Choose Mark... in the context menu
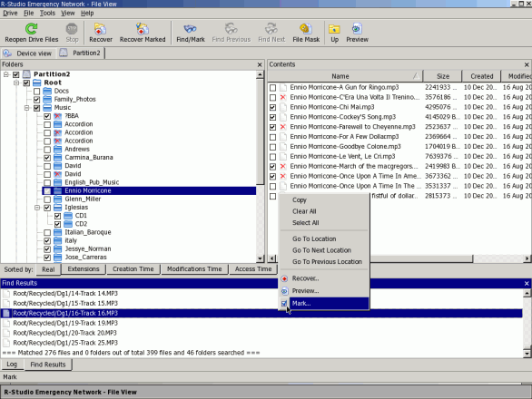This screenshot has height=399, width=532. tap(324, 304)
